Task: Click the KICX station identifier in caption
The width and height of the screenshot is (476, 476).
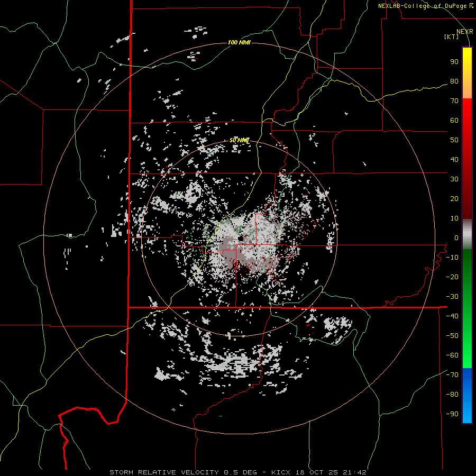Action: click(x=281, y=472)
